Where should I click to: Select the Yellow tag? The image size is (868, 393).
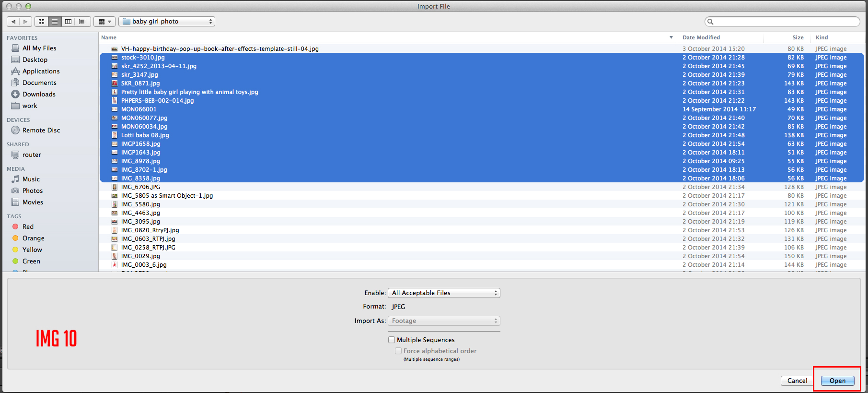pyautogui.click(x=32, y=250)
